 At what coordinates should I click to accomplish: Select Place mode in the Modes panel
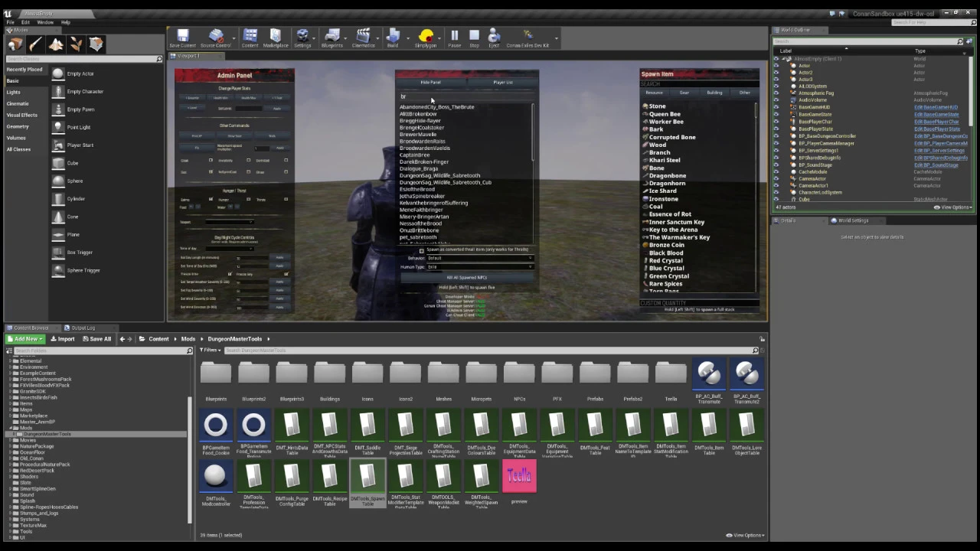point(16,44)
